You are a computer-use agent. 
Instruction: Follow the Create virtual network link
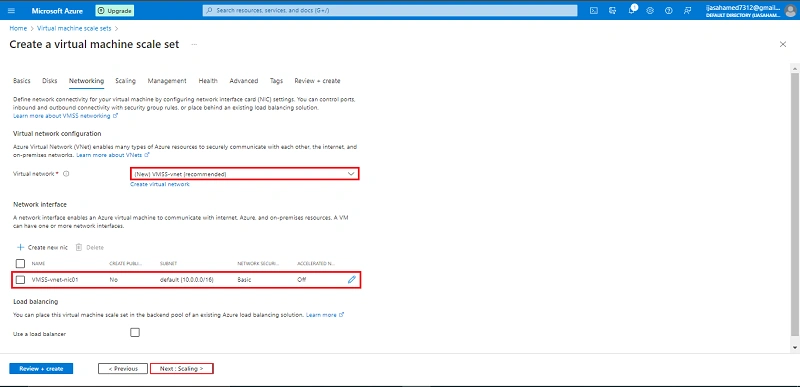(160, 184)
